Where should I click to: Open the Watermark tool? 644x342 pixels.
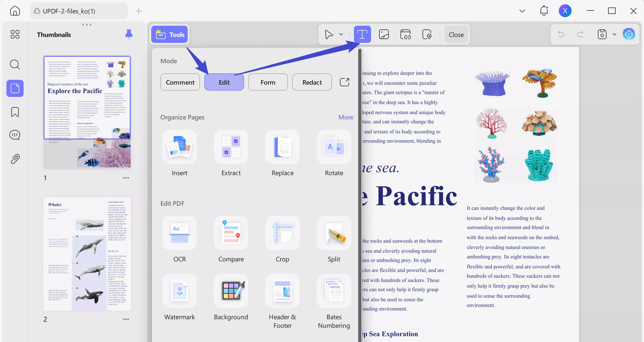pos(179,291)
